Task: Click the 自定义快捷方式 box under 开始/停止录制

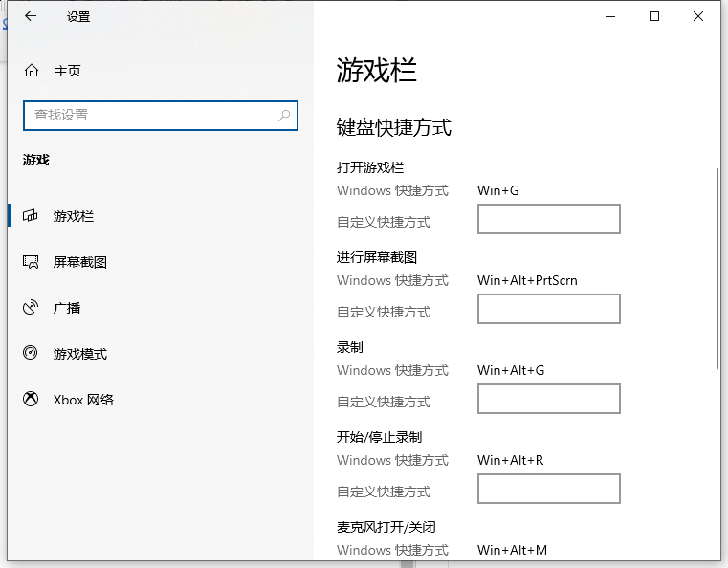Action: point(548,489)
